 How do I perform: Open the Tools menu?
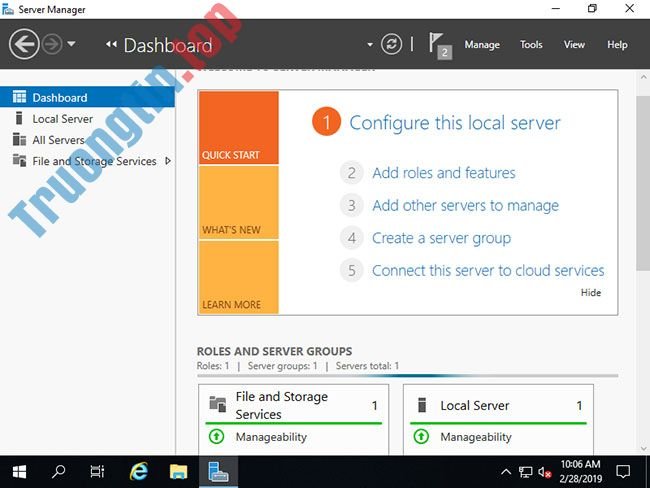point(531,45)
